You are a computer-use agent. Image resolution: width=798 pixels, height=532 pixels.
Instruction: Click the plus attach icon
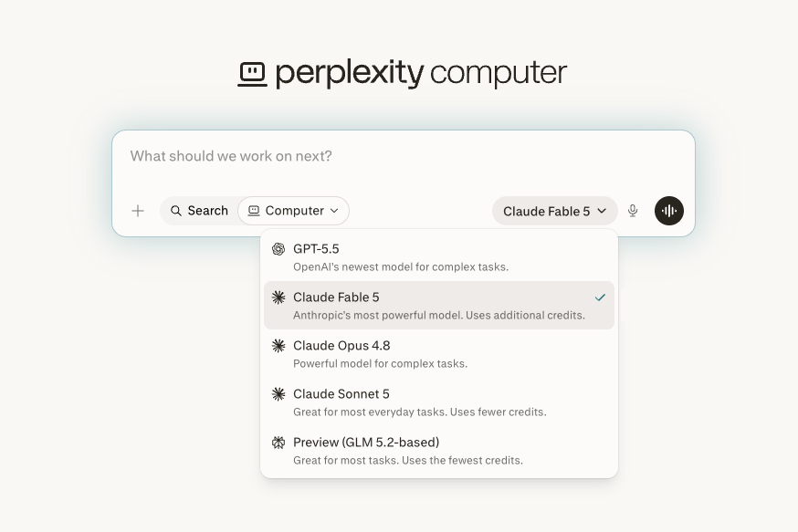137,211
